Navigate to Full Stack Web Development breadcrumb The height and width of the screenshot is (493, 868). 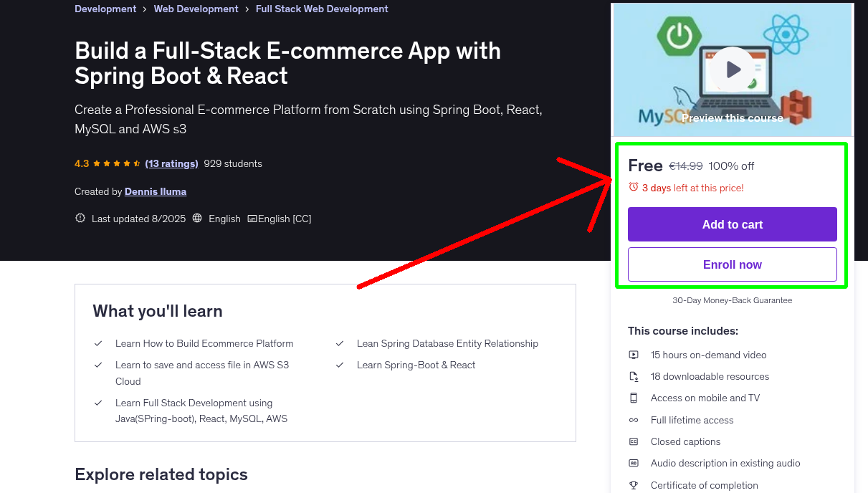[321, 9]
